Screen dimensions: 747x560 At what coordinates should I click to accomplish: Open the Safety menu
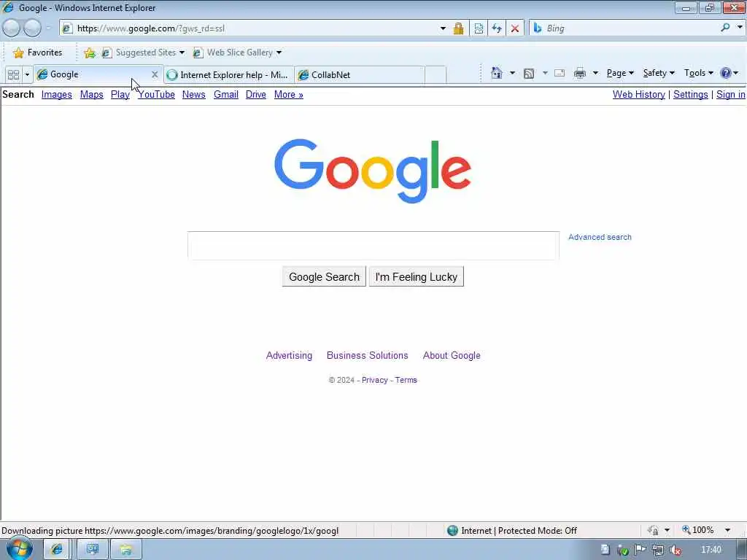pos(659,73)
